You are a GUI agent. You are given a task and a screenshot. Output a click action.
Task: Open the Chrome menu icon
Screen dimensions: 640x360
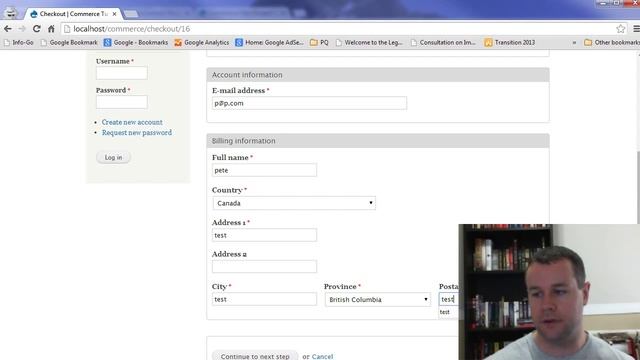tap(636, 29)
